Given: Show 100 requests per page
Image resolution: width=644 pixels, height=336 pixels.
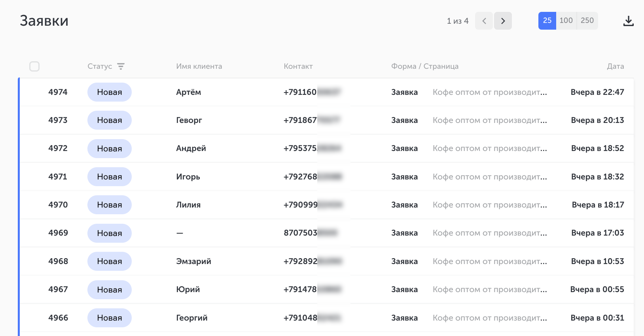Looking at the screenshot, I should (566, 21).
